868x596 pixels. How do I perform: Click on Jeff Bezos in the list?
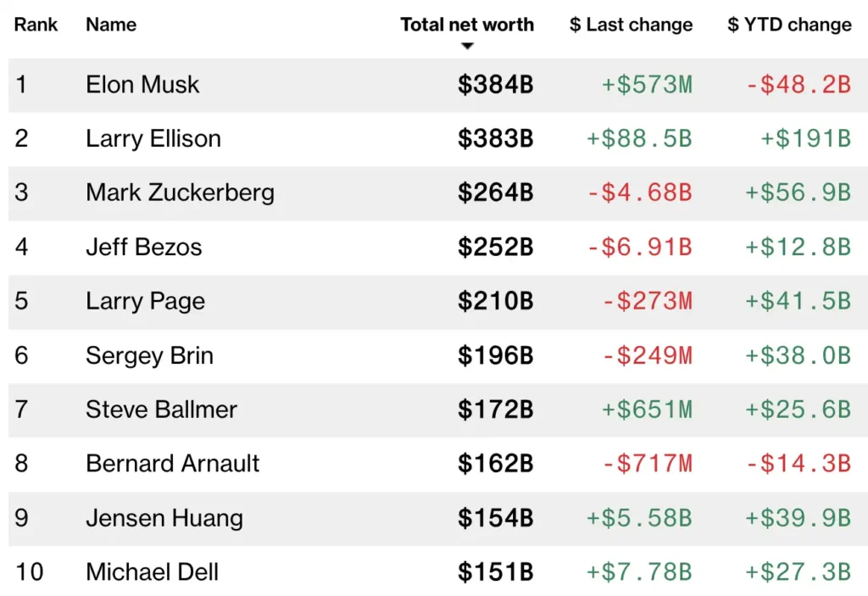[x=144, y=247]
